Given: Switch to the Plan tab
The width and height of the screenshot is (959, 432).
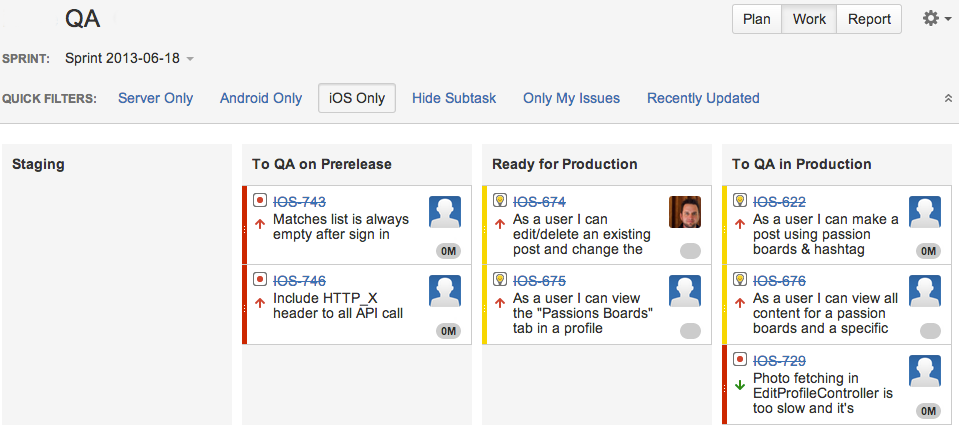Looking at the screenshot, I should [757, 19].
